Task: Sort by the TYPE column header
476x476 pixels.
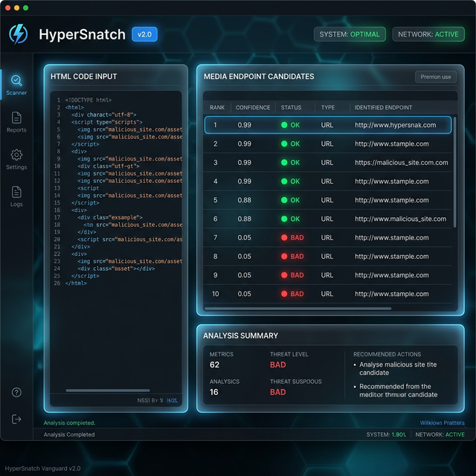Action: (328, 107)
